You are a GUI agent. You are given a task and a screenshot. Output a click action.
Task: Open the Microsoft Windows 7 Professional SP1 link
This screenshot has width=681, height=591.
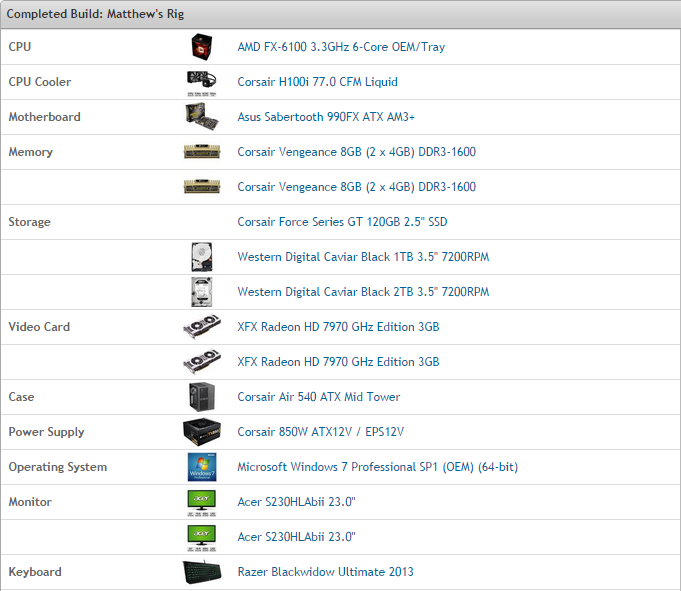tap(377, 467)
